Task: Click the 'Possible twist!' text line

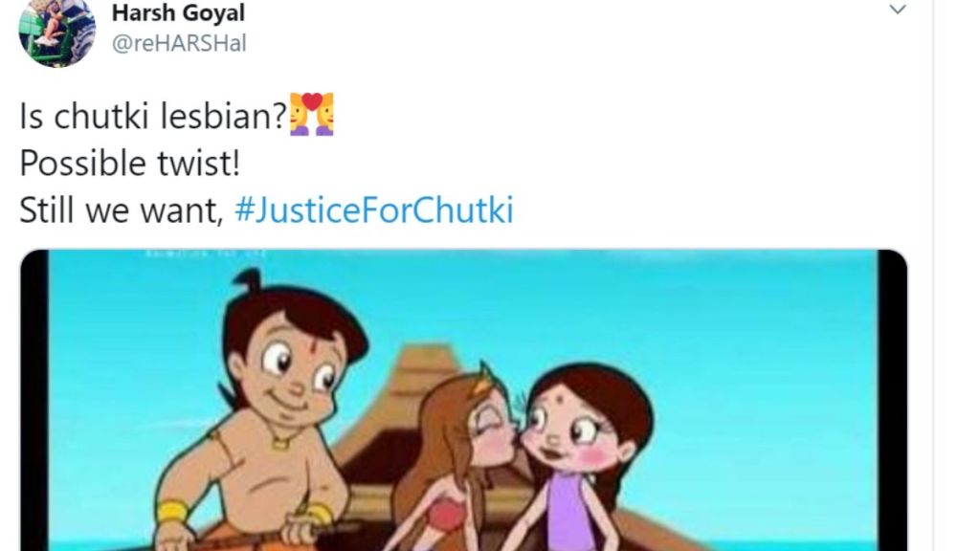Action: tap(130, 164)
